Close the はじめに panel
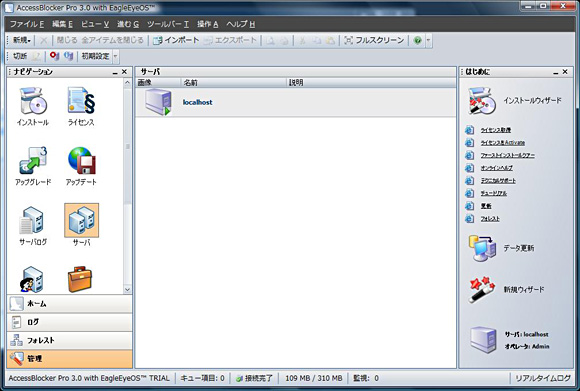This screenshot has width=580, height=391. 565,72
